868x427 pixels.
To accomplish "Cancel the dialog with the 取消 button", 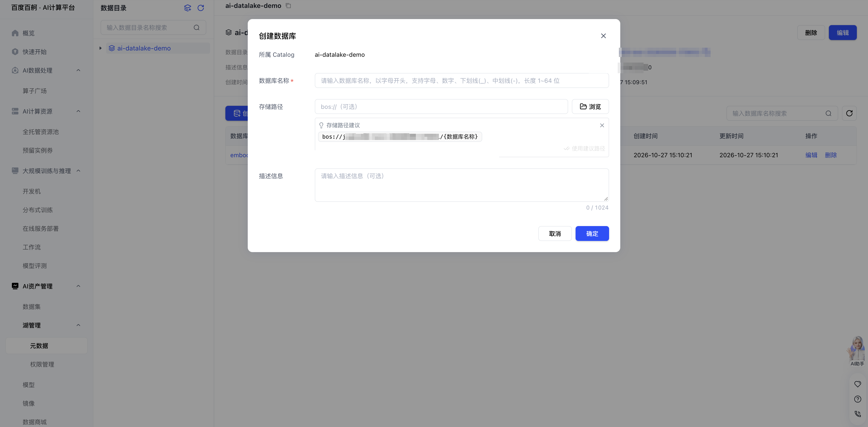I will click(555, 234).
